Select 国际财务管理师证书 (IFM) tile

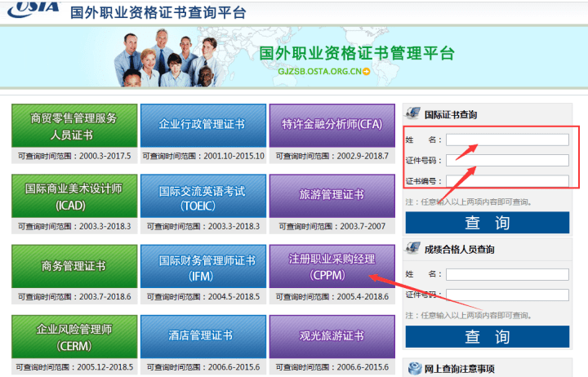202,266
